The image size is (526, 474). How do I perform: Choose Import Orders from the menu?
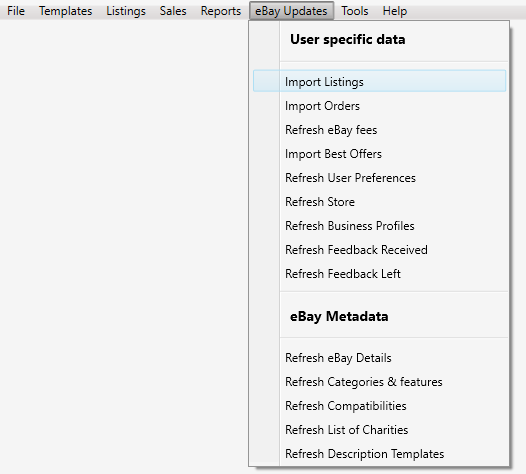click(379, 106)
